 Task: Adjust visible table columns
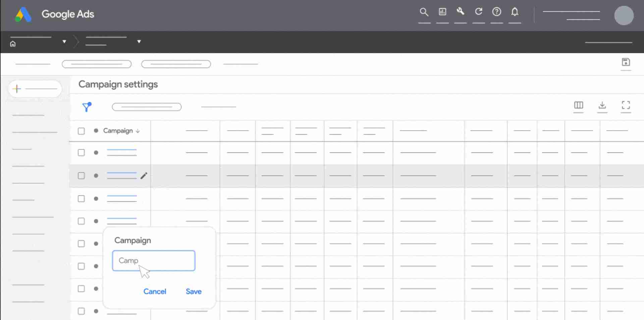pos(579,107)
